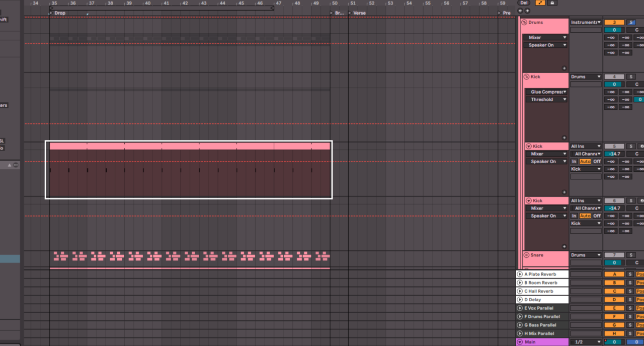644x346 pixels.
Task: Click the Kick track 5 volume value -14.7
Action: click(614, 154)
